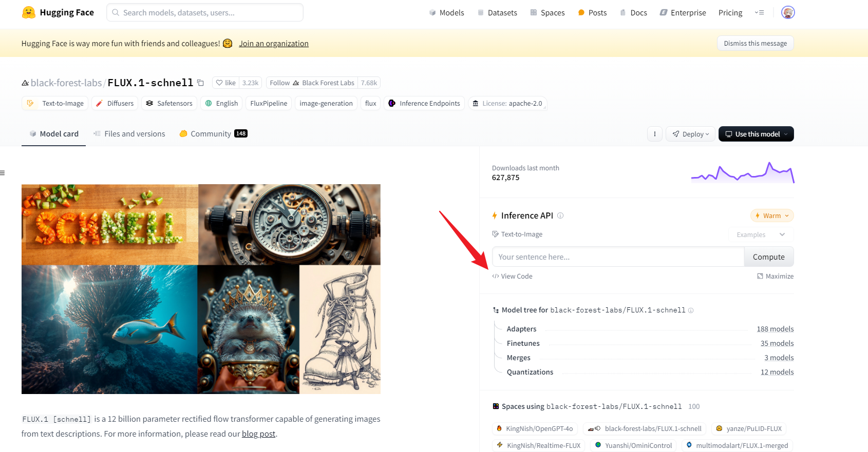Open the yanze/PuLID-FLUX space

(x=749, y=428)
